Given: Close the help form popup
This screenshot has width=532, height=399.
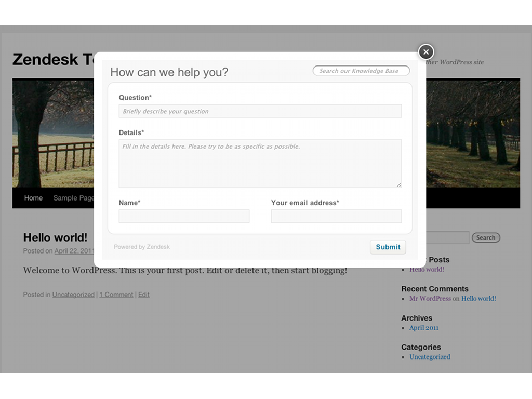Looking at the screenshot, I should (426, 52).
